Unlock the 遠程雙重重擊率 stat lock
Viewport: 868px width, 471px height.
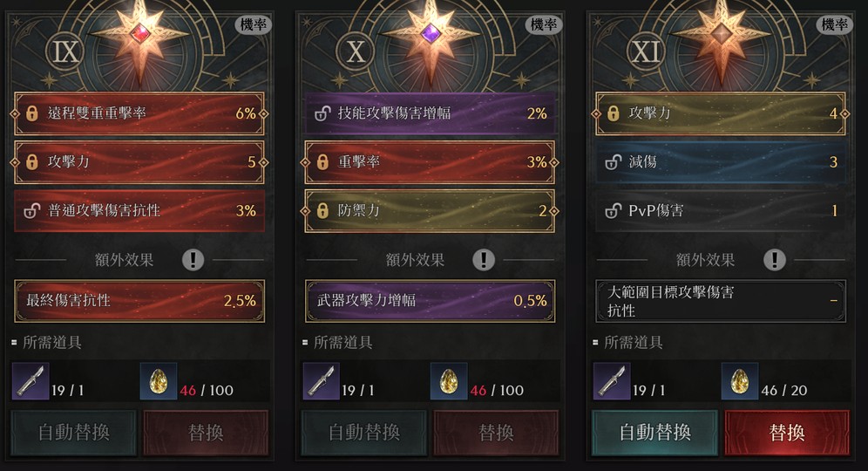(x=32, y=113)
